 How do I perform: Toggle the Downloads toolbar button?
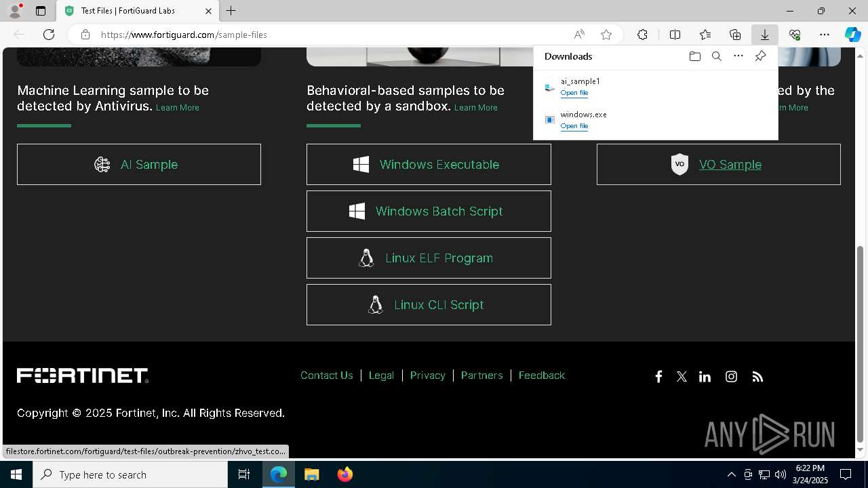tap(764, 35)
